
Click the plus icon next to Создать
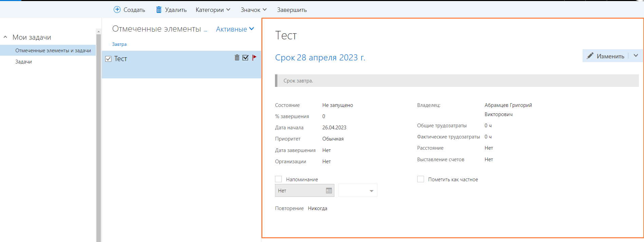pos(117,10)
